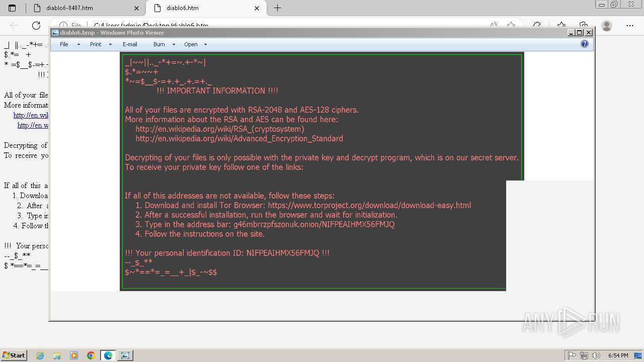Expand the Burn dropdown arrow

tap(174, 44)
